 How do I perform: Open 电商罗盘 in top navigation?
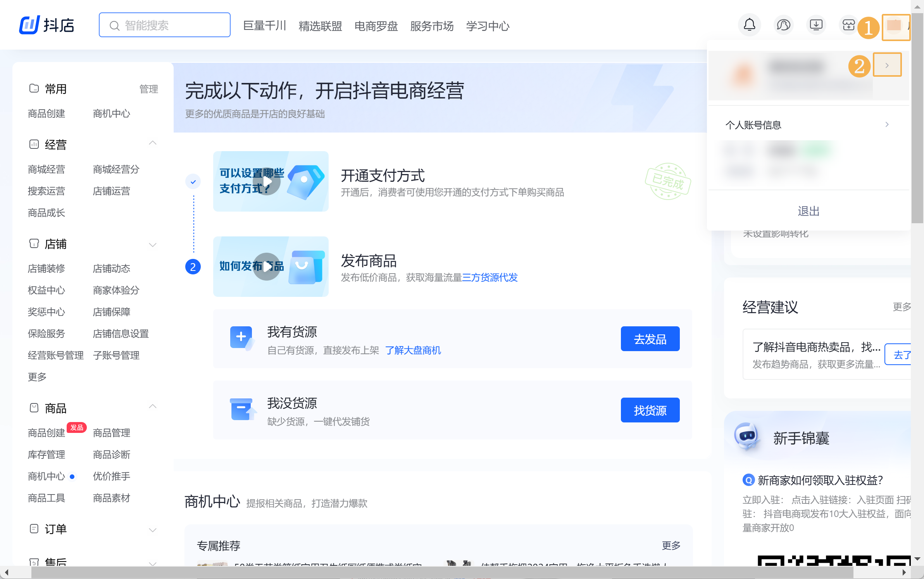click(x=376, y=26)
